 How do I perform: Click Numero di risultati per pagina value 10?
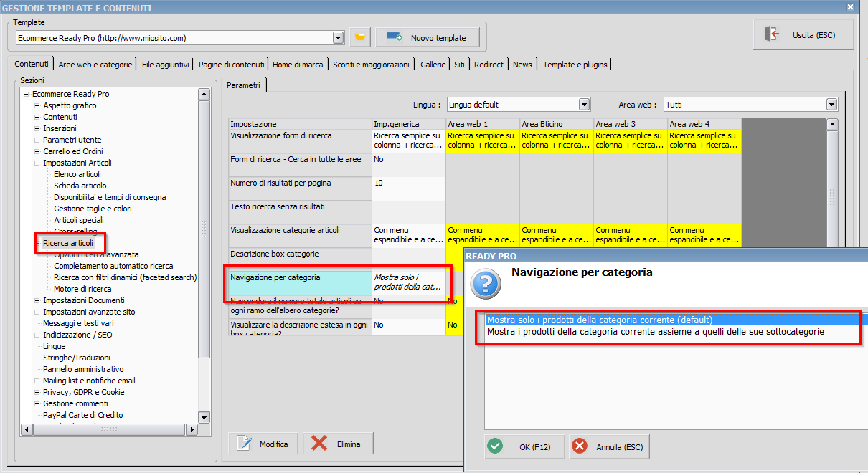(408, 188)
